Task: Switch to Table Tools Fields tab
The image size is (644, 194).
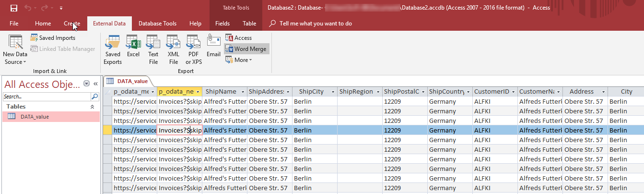Action: [222, 24]
